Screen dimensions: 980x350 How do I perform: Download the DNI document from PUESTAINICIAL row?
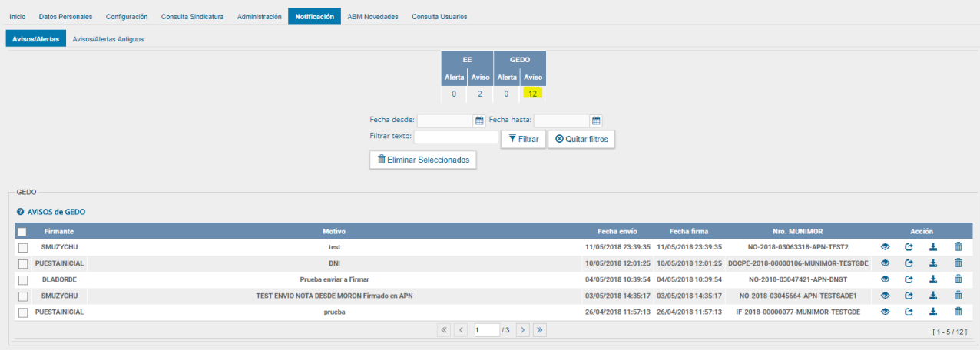(933, 263)
